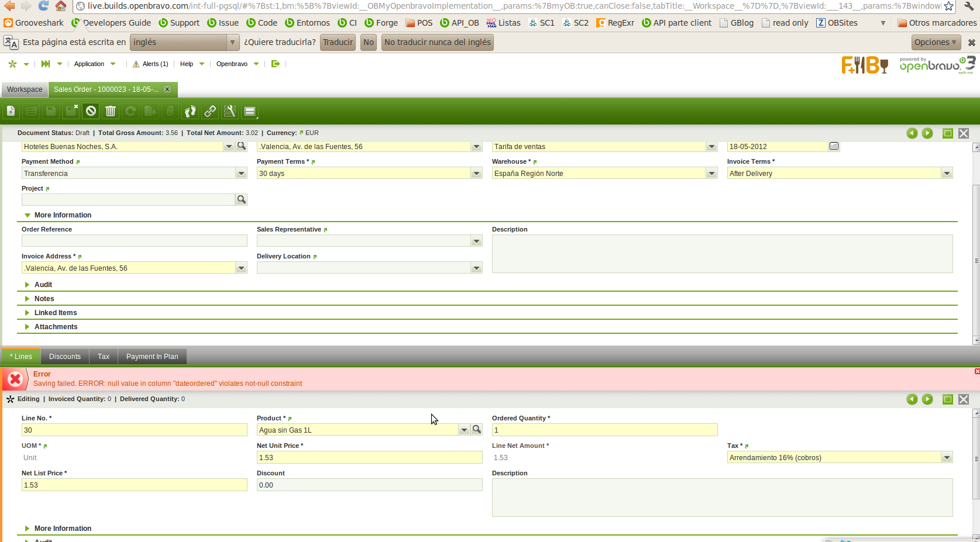Click the wrench customize form icon
This screenshot has width=980, height=542.
[x=230, y=111]
